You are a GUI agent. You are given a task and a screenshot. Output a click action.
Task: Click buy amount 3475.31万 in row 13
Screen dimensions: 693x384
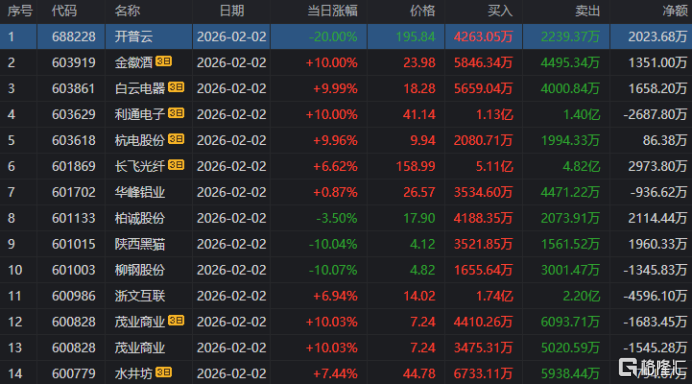[483, 348]
